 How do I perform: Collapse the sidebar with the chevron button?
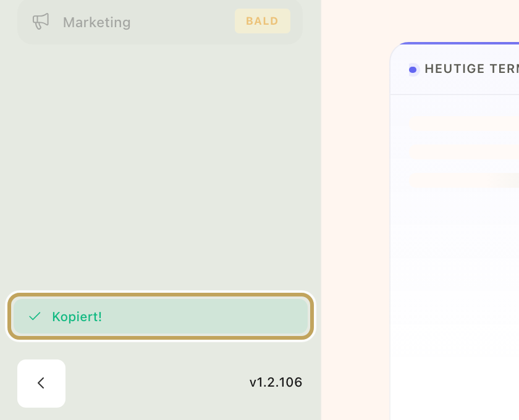(x=41, y=384)
